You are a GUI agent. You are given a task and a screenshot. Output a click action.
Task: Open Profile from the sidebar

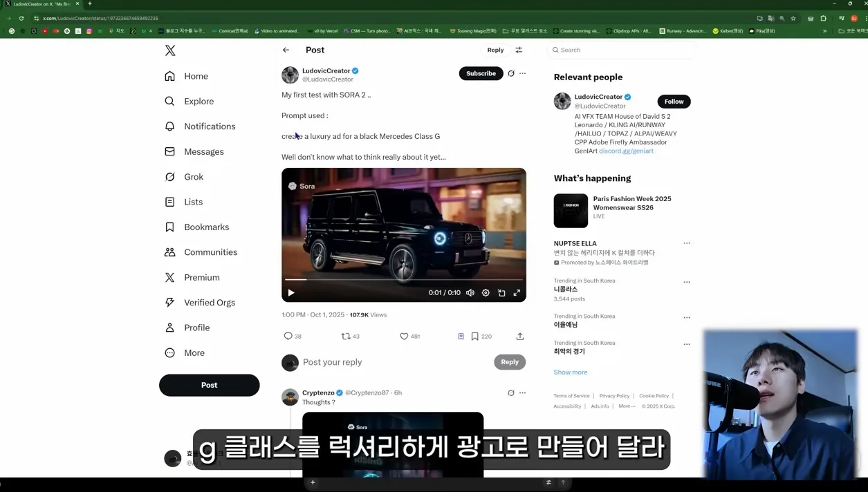187,328
